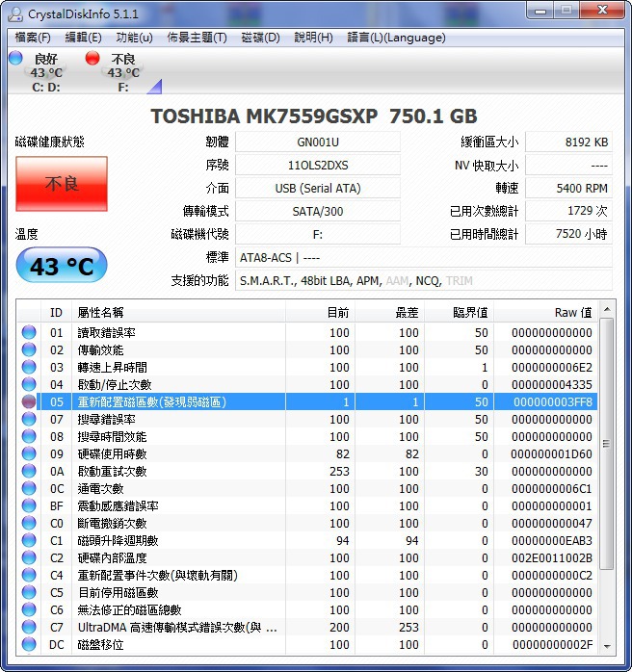Click the 04 啟動/停止次數 status orb

[x=29, y=384]
